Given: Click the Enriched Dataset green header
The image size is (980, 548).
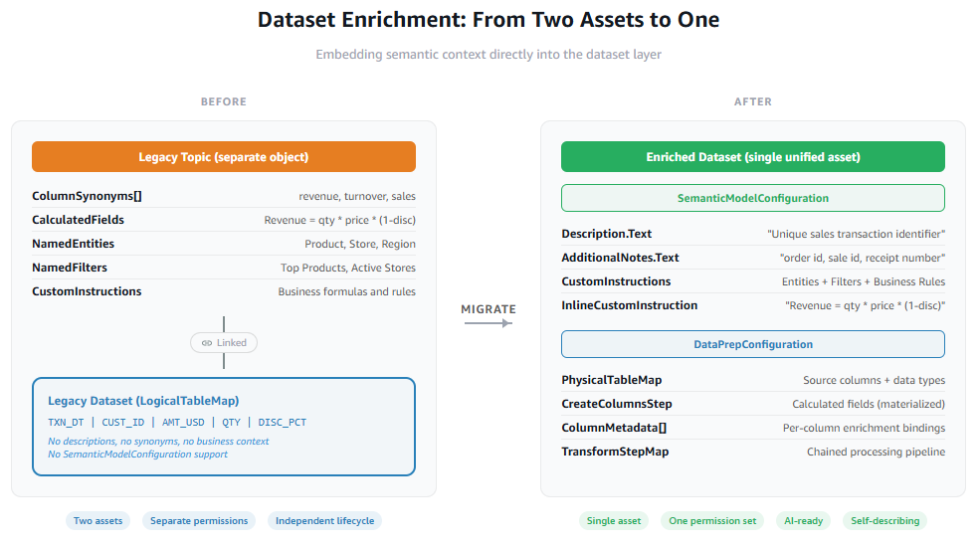Looking at the screenshot, I should click(x=752, y=157).
